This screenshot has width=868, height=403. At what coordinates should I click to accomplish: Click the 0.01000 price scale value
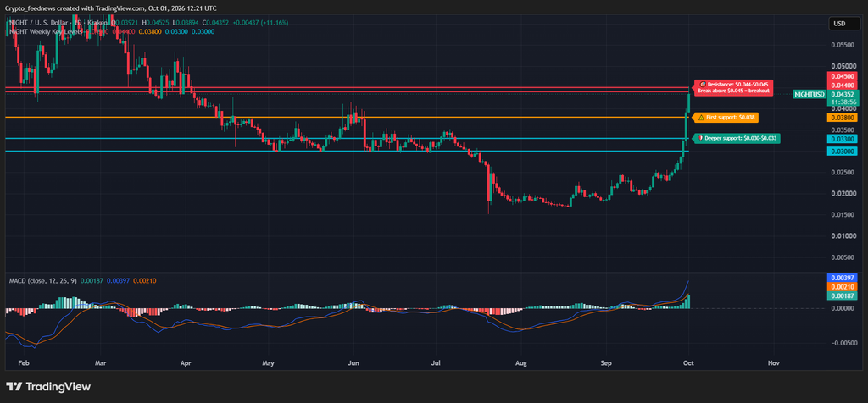click(x=843, y=236)
